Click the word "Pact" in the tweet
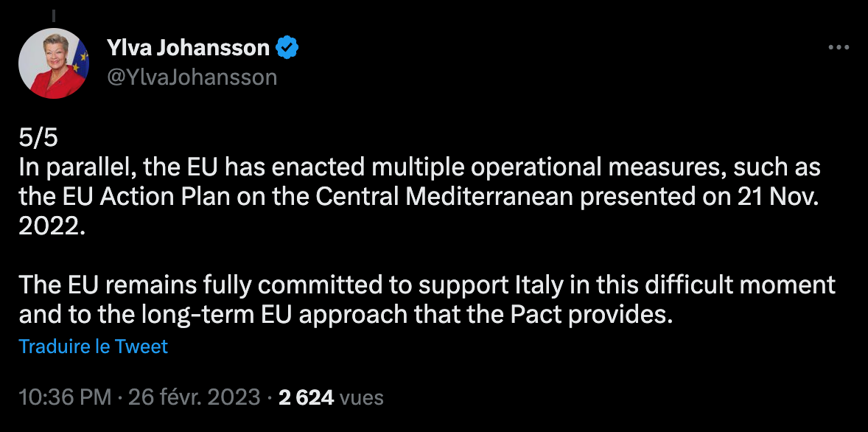This screenshot has height=432, width=868. click(549, 314)
